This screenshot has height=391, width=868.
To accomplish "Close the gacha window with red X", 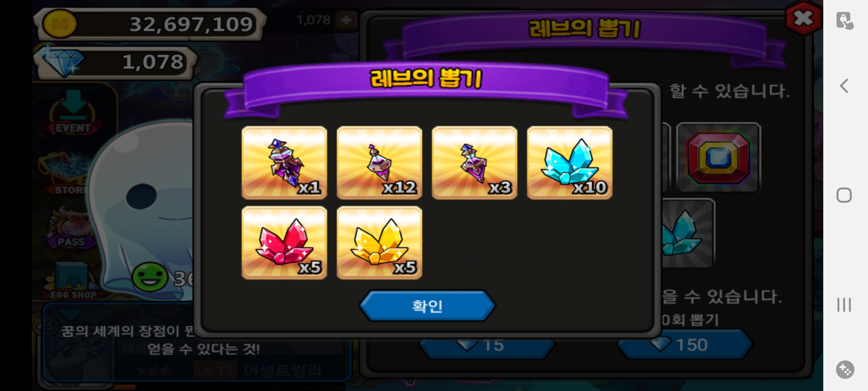I will 803,18.
